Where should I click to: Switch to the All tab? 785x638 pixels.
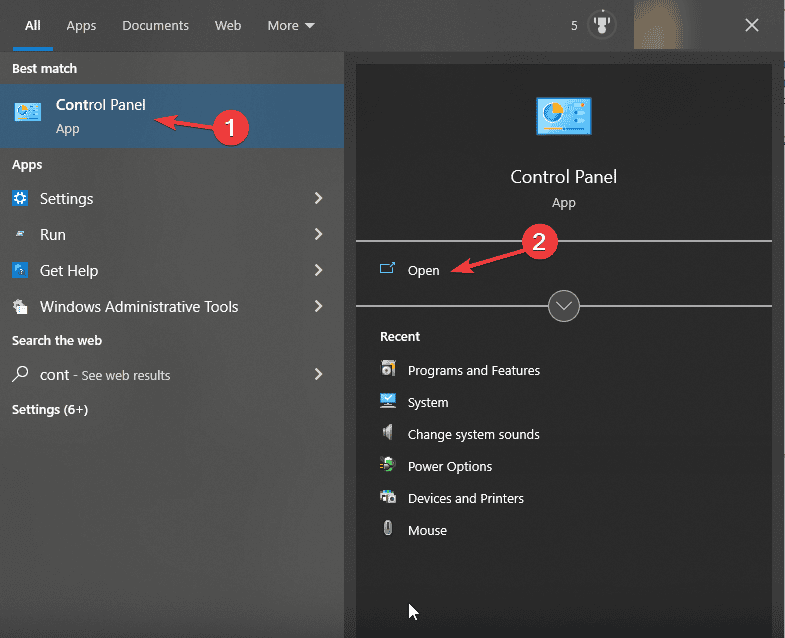pyautogui.click(x=33, y=26)
